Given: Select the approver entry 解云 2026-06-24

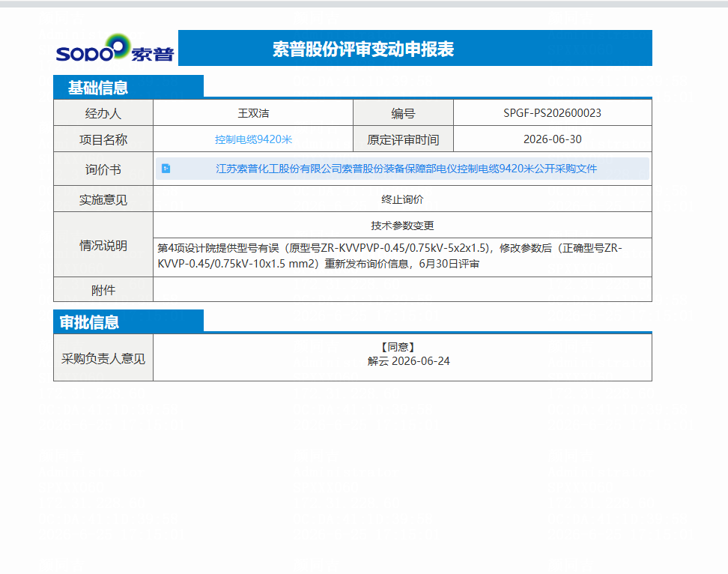Looking at the screenshot, I should 409,361.
